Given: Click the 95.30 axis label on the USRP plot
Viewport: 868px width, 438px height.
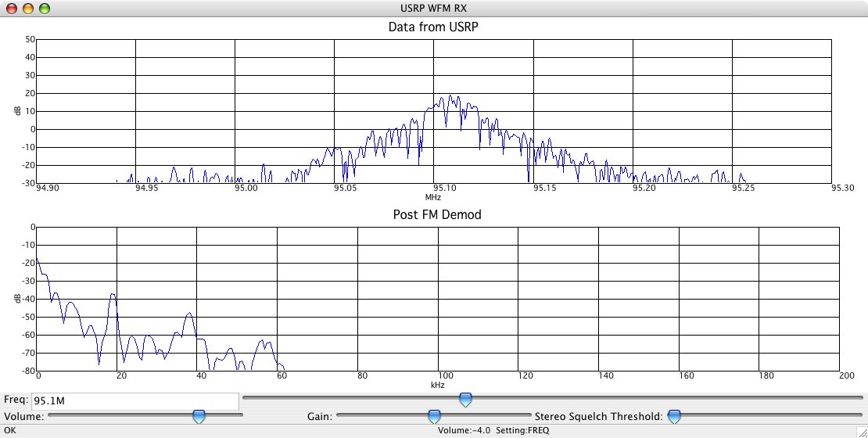Looking at the screenshot, I should tap(842, 188).
